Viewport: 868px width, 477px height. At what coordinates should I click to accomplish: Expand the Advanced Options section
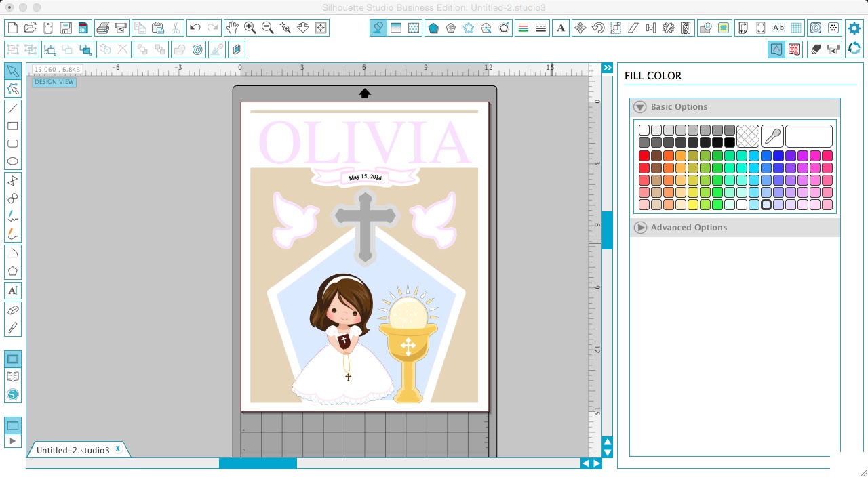(x=639, y=228)
